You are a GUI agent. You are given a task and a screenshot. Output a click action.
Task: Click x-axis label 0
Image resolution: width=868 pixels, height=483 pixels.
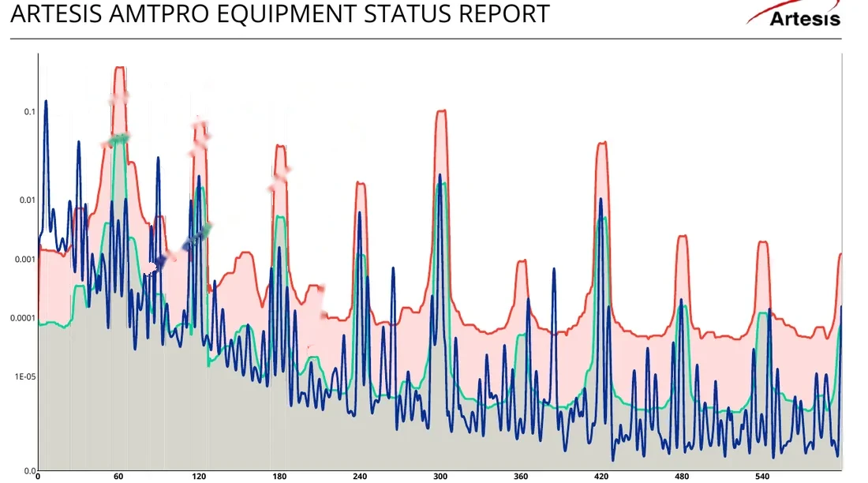(x=38, y=477)
